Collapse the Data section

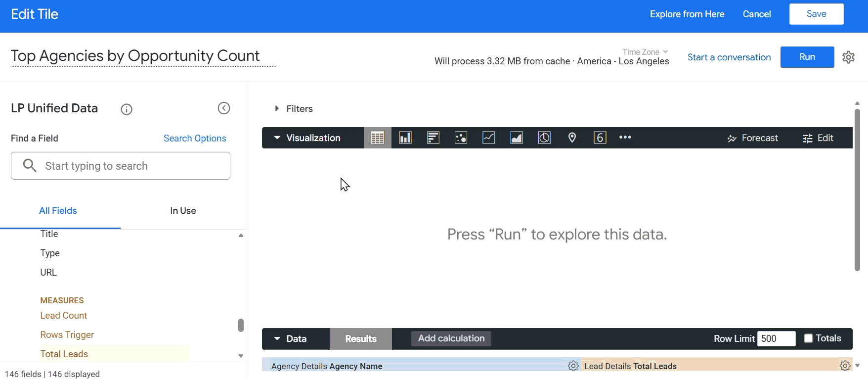(x=291, y=339)
